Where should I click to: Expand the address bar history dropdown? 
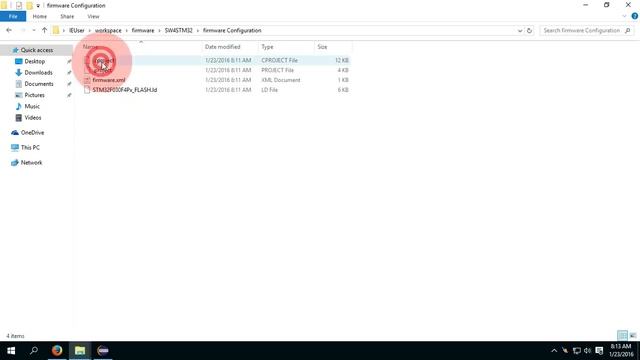520,31
